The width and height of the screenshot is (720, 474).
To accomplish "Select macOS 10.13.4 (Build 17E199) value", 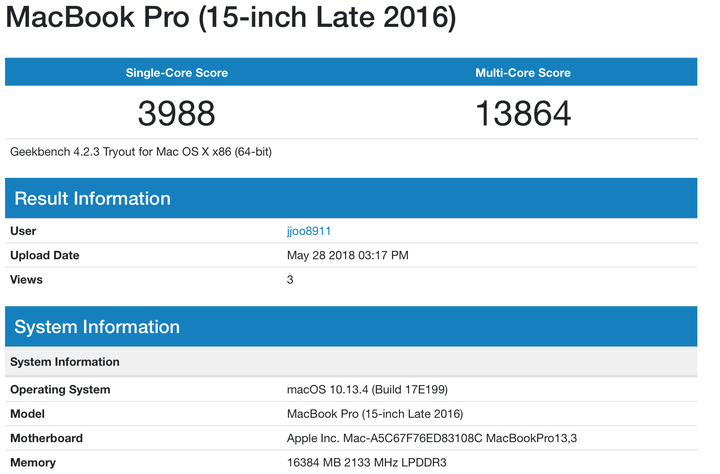I will 367,389.
